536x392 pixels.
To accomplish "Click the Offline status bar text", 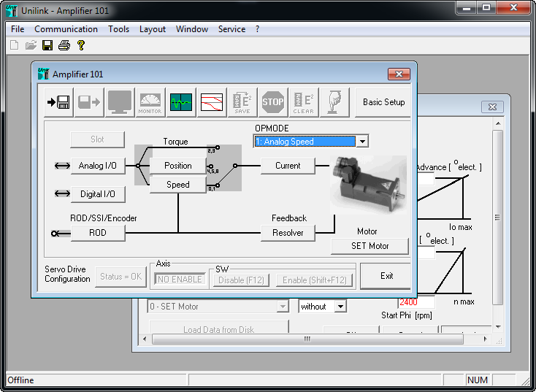I will coord(21,380).
